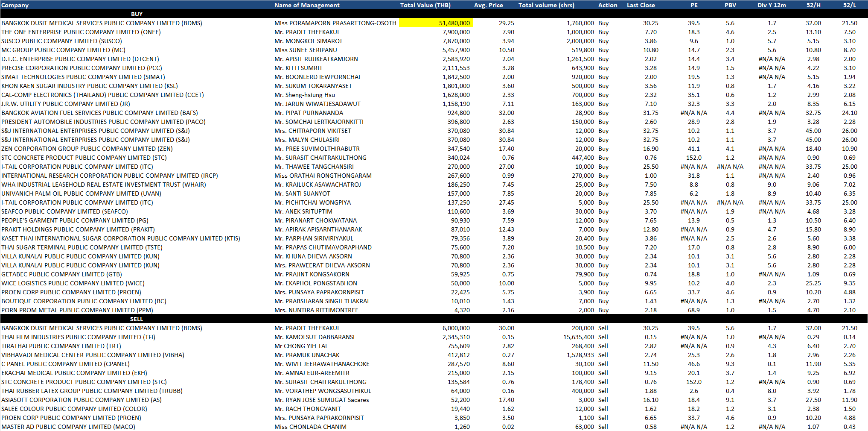Click the MASTER AD (MACO) company cell
Image resolution: width=868 pixels, height=431 pixels.
pyautogui.click(x=68, y=427)
